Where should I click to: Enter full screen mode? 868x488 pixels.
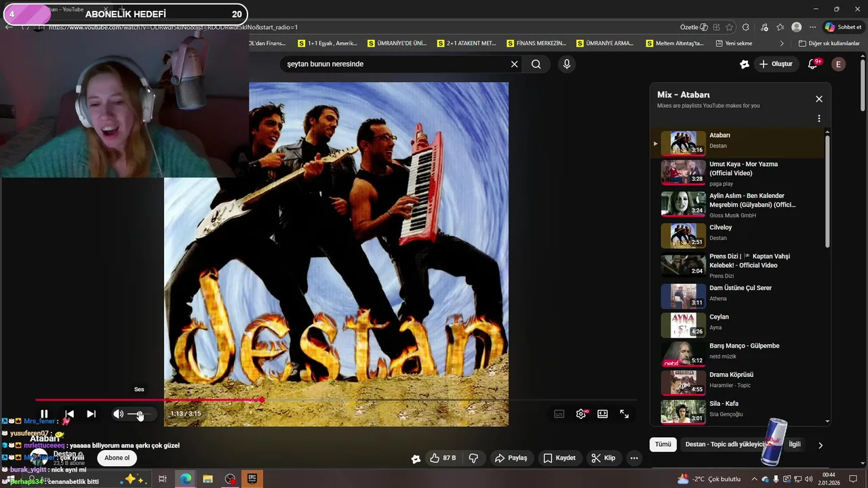click(x=624, y=414)
